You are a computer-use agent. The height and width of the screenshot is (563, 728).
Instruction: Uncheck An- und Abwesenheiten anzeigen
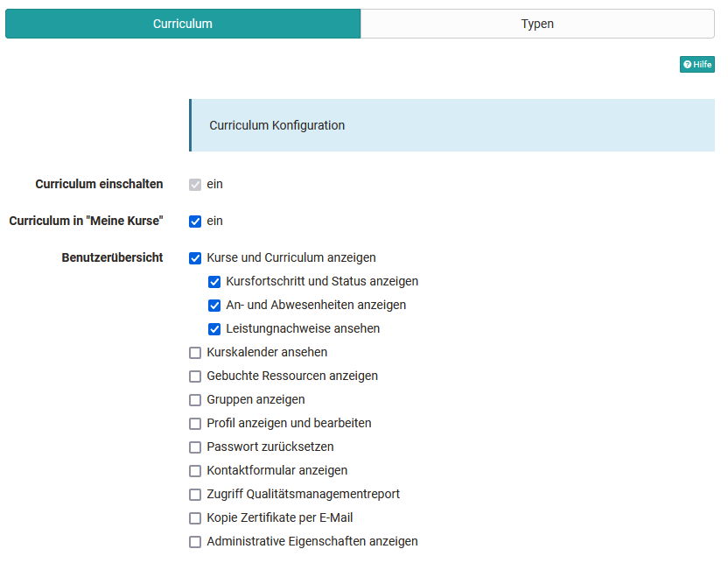(x=214, y=306)
